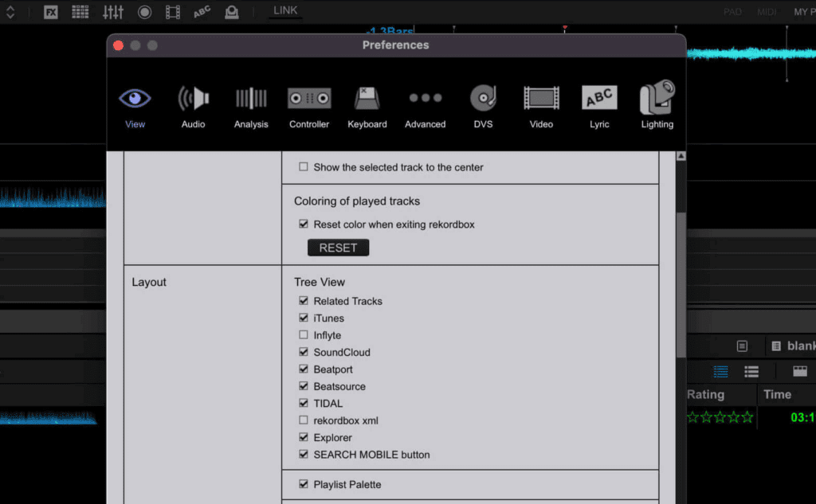Click the record circle icon
Viewport: 816px width, 504px height.
coord(144,12)
